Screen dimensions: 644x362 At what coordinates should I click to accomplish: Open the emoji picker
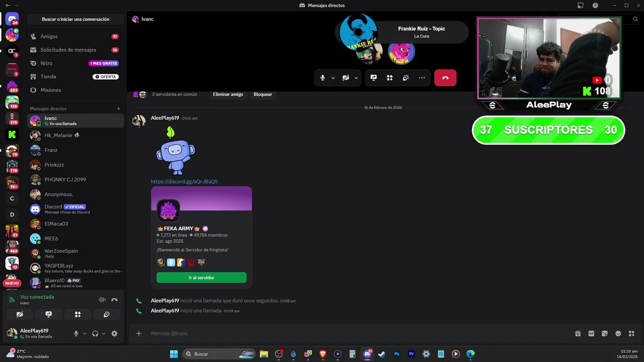coord(618,333)
